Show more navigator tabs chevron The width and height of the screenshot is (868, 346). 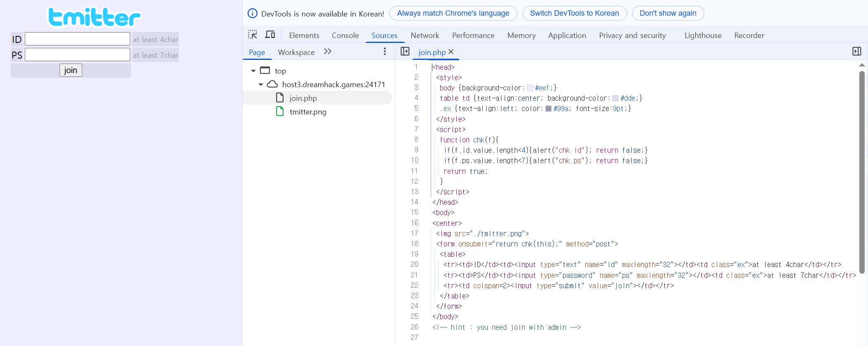328,51
